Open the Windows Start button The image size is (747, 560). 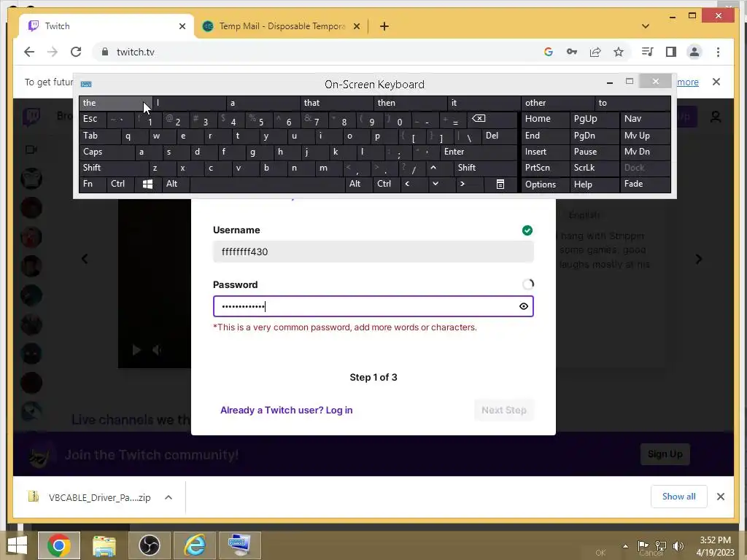18,545
